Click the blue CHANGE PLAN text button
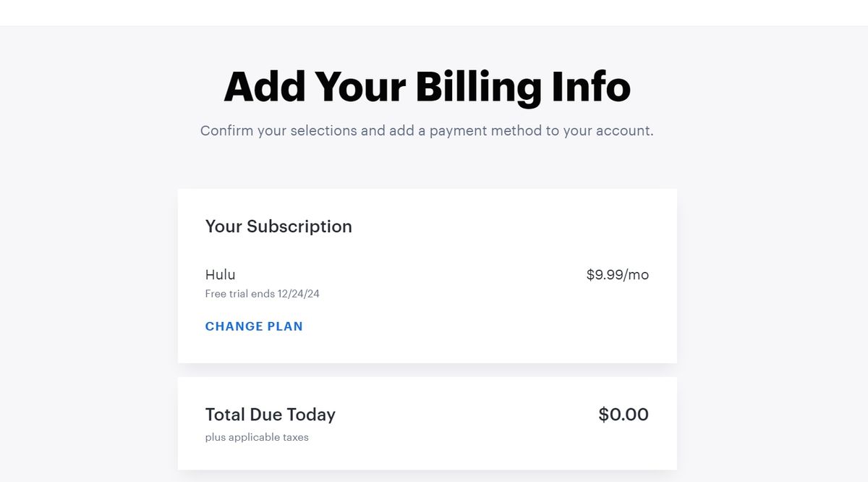 (254, 326)
